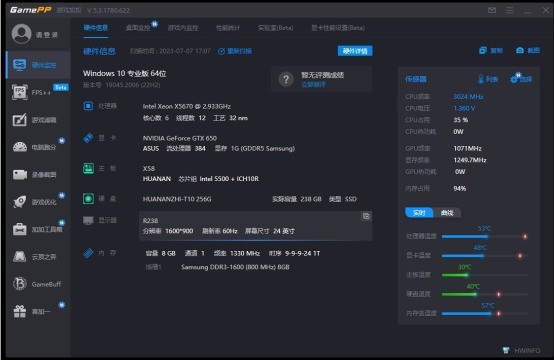Image resolution: width=554 pixels, height=360 pixels.
Task: Click the Windows 10 专业版 64位 text
Action: [124, 73]
